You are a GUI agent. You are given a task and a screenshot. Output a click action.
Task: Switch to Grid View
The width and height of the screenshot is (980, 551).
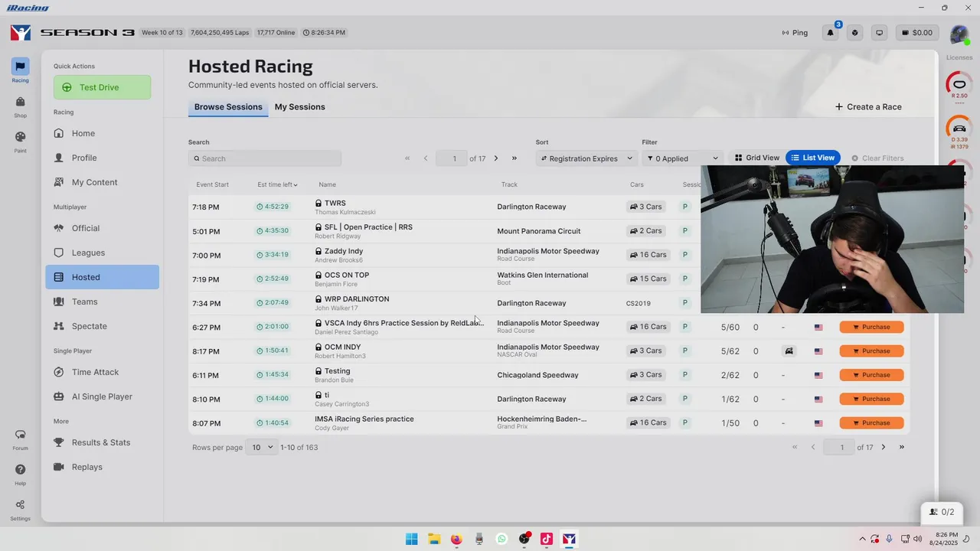[757, 158]
